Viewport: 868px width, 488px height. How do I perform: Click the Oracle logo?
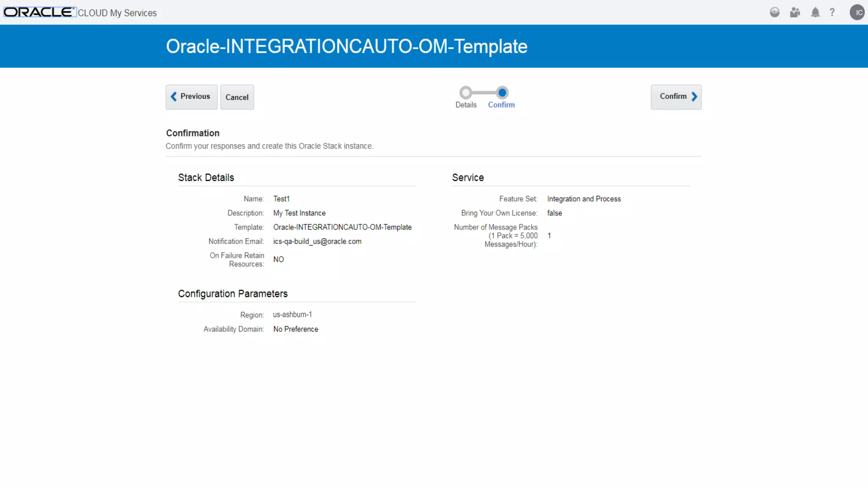click(x=39, y=12)
